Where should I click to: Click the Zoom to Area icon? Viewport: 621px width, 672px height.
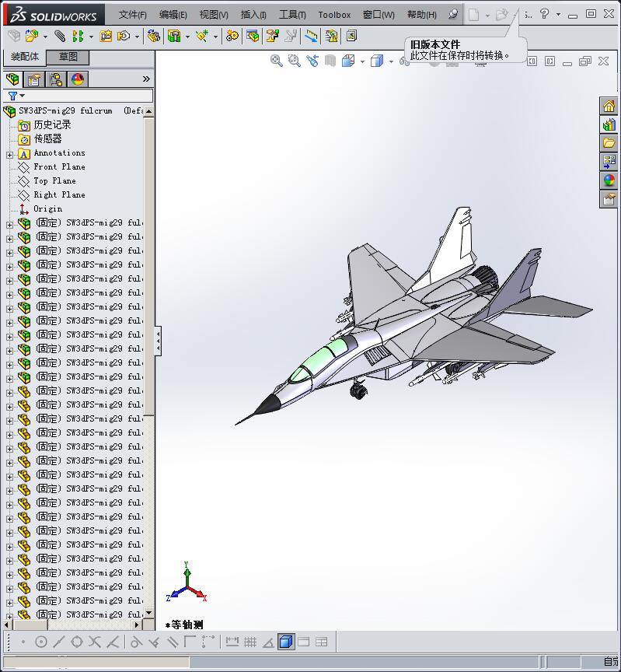pyautogui.click(x=295, y=61)
